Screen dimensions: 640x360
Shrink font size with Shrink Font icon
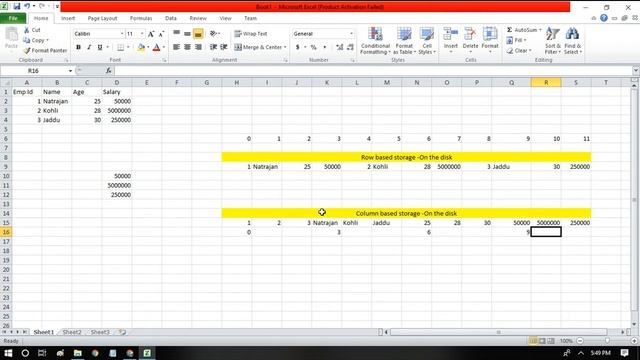click(x=161, y=34)
